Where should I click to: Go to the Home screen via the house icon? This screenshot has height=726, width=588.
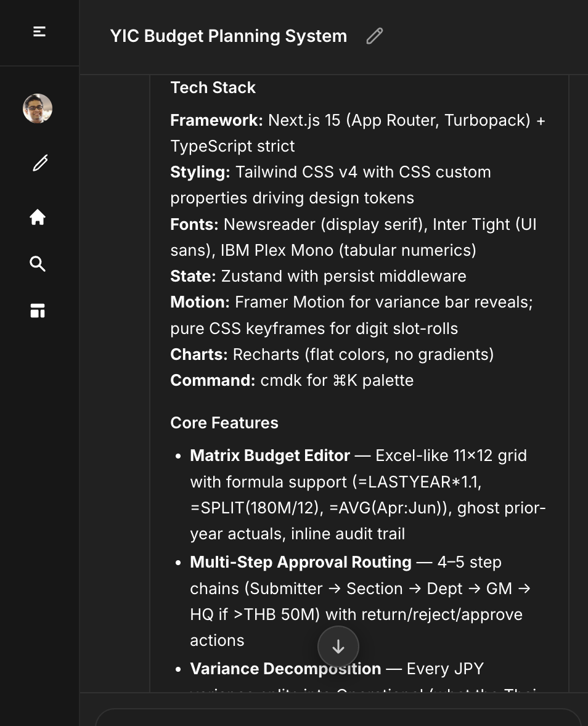pyautogui.click(x=38, y=217)
